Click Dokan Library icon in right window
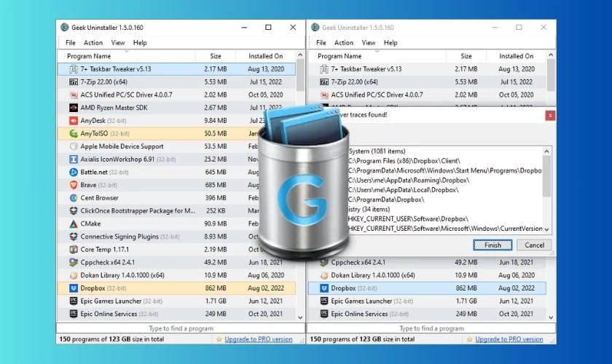 [324, 275]
